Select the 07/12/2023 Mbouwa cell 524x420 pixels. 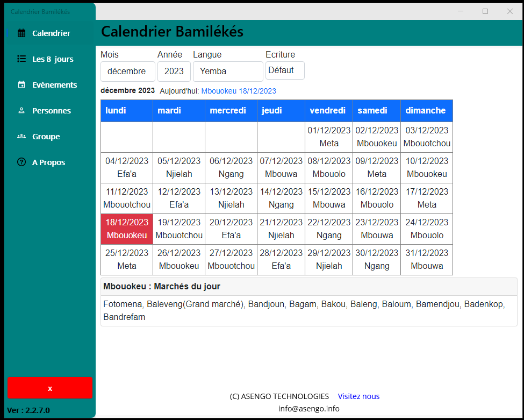tap(281, 168)
